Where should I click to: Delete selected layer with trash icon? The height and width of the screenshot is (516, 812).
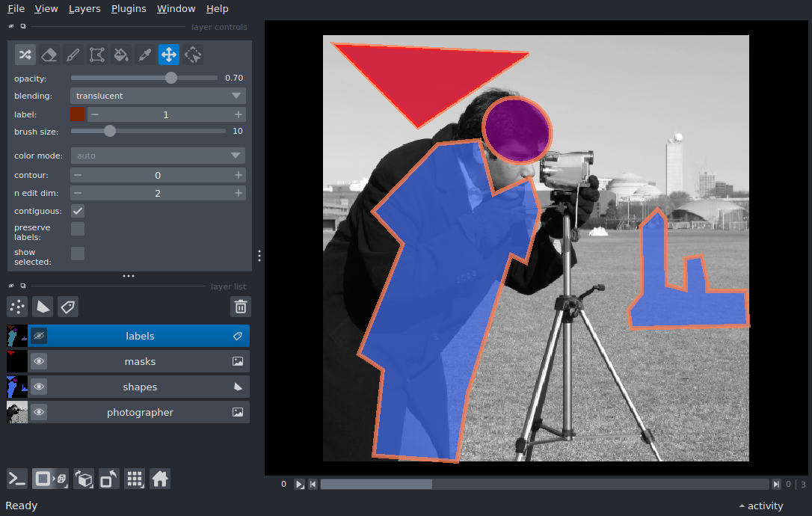pos(240,307)
